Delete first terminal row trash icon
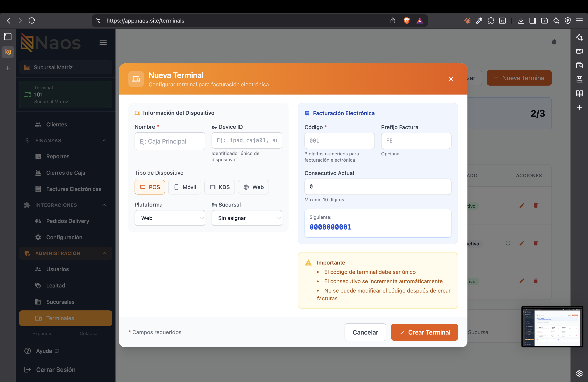 pyautogui.click(x=536, y=205)
